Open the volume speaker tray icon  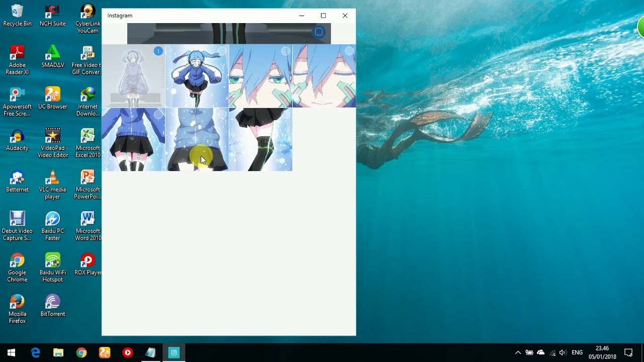click(563, 352)
